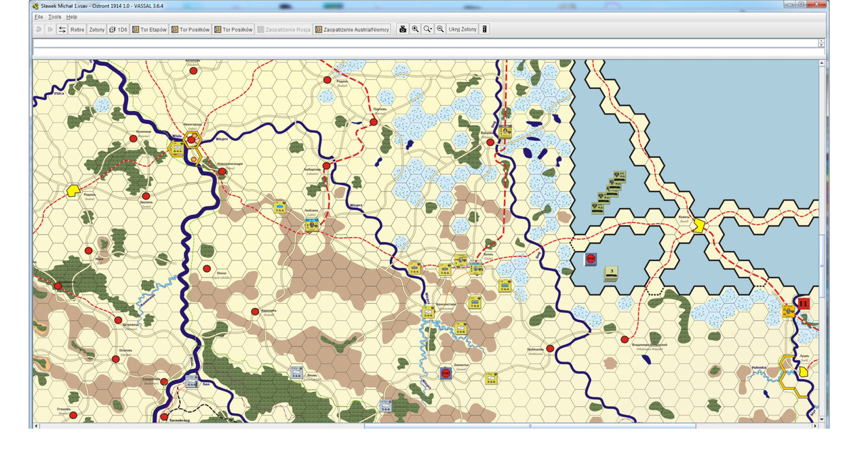
Task: Click the chat input field below toolbar
Action: coord(429,52)
